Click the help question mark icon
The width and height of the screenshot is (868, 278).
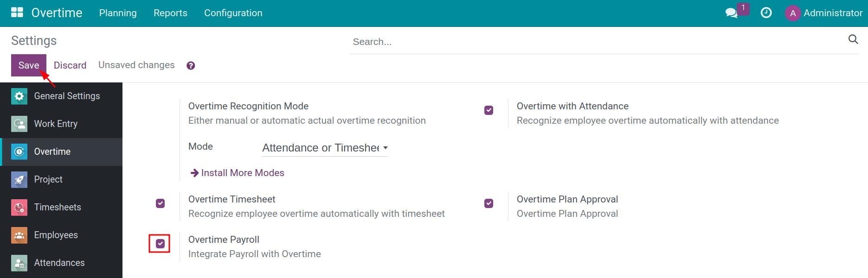point(191,66)
